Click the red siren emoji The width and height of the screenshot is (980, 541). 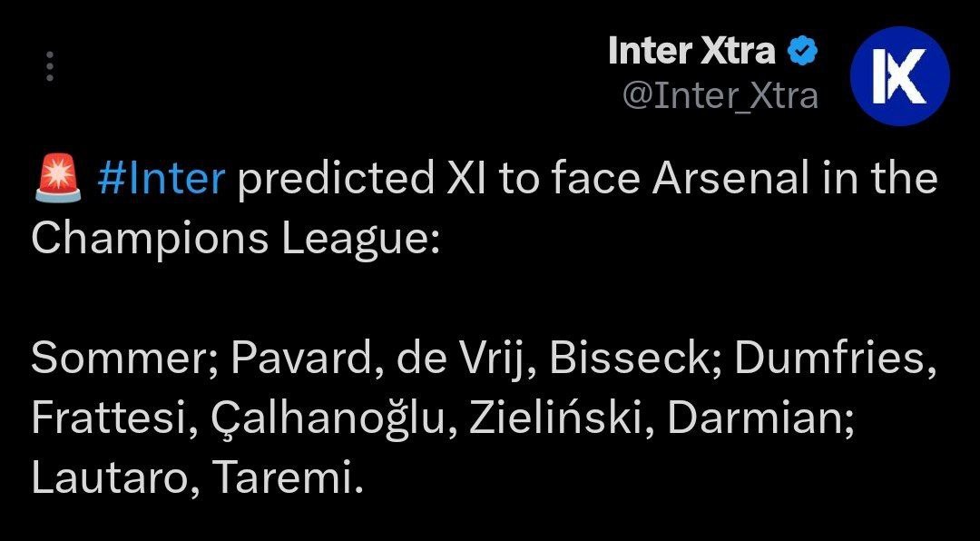(57, 178)
